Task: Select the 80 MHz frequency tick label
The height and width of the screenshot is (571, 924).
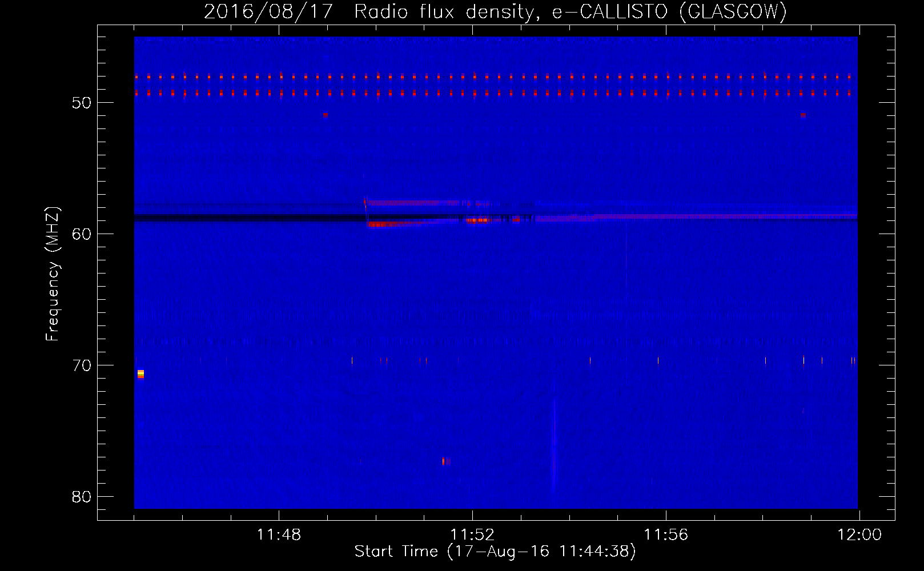Action: pos(82,497)
